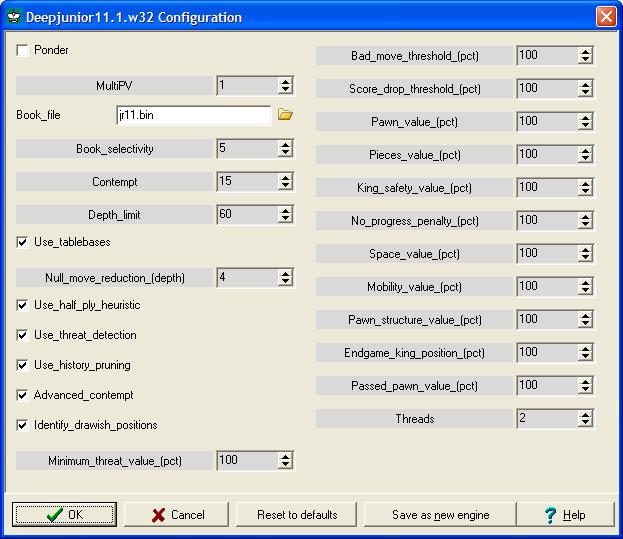This screenshot has height=539, width=623.
Task: Increase Pawn_value_(pct) with up arrow
Action: pyautogui.click(x=585, y=117)
